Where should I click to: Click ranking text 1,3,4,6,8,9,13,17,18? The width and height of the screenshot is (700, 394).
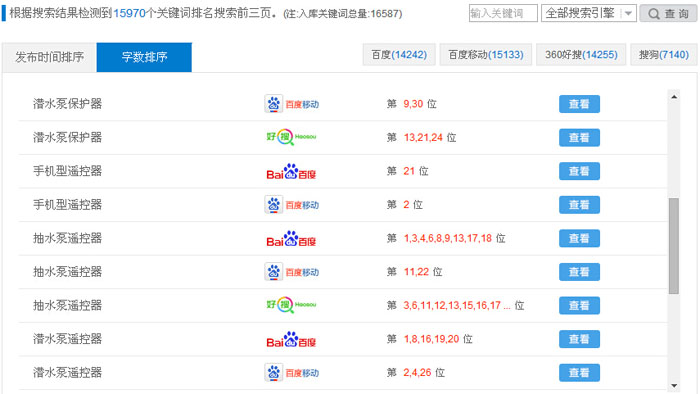point(448,238)
